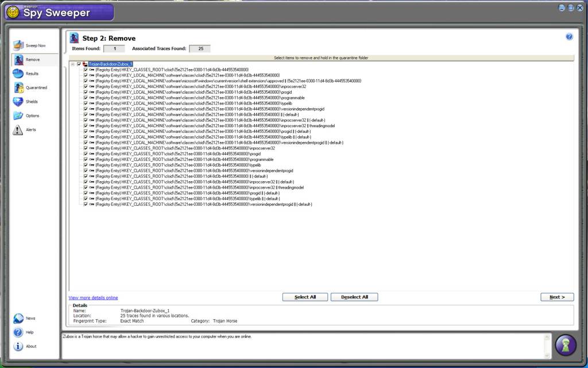Screen dimensions: 588x368
Task: Go to the Remove section label
Action: pyautogui.click(x=33, y=60)
